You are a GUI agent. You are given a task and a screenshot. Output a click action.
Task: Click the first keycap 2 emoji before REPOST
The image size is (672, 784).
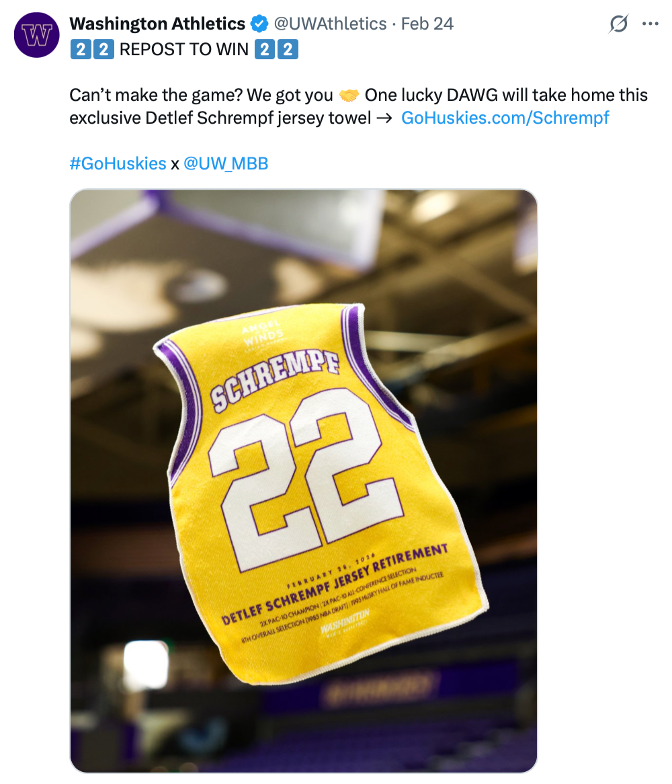(x=79, y=50)
